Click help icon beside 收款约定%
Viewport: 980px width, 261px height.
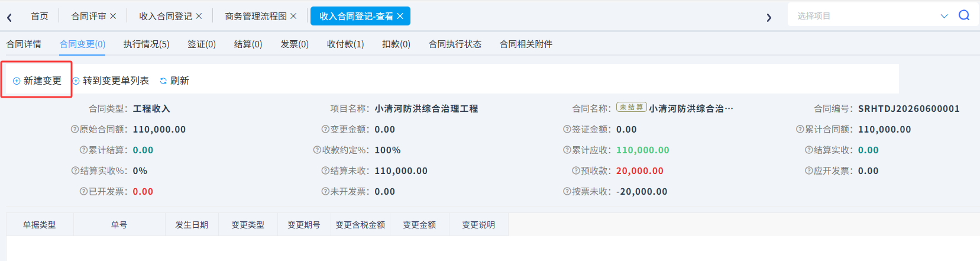[x=317, y=150]
